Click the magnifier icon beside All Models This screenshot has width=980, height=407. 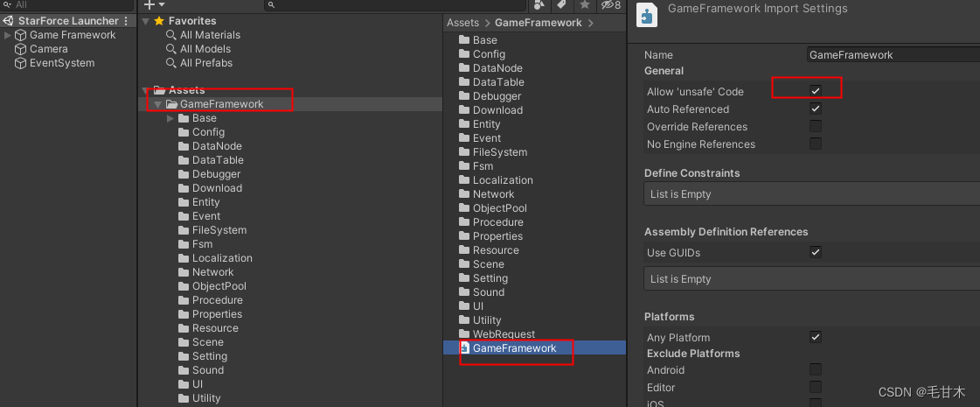(170, 49)
